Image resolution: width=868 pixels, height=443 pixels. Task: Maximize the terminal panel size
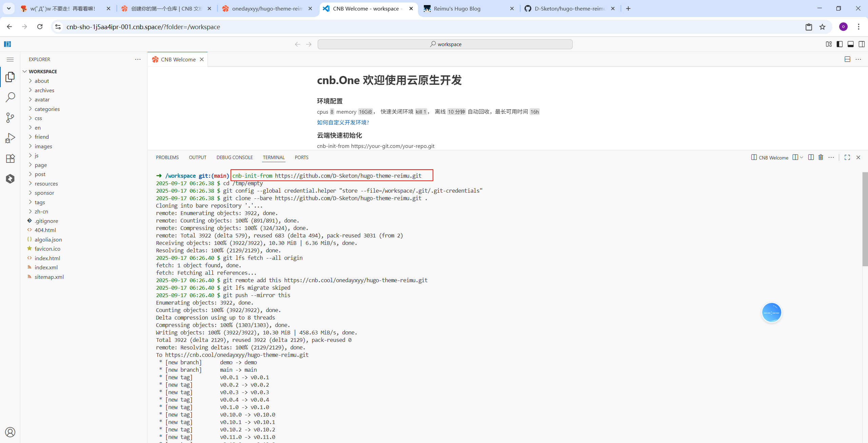(847, 157)
